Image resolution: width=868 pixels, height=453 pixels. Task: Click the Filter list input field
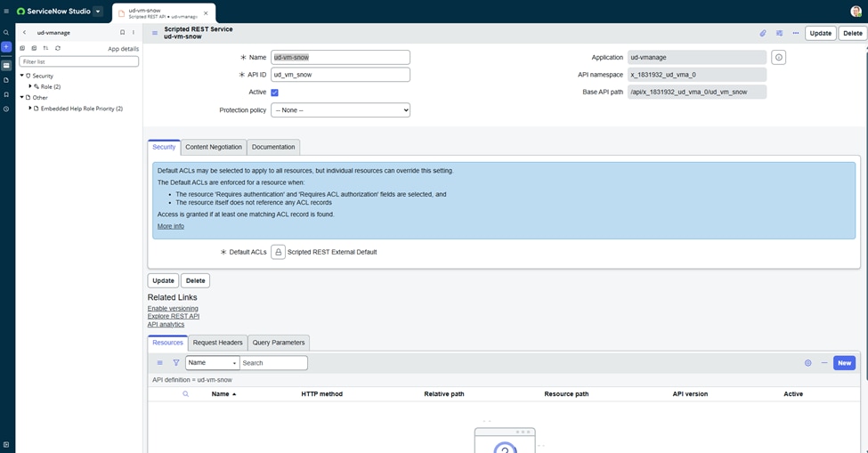(79, 62)
